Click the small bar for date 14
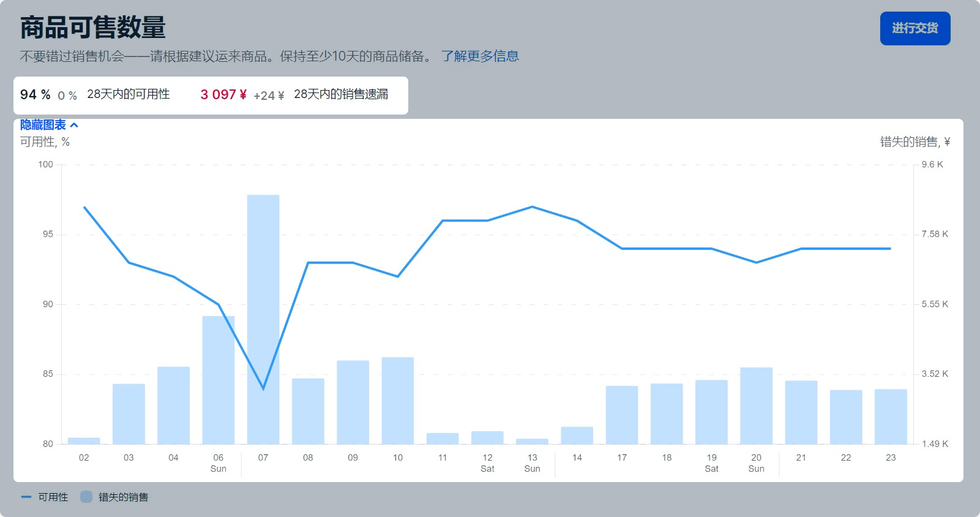Image resolution: width=980 pixels, height=517 pixels. click(x=577, y=436)
